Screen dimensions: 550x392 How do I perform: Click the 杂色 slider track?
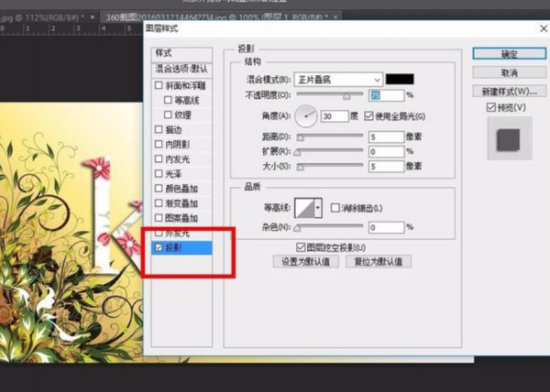tap(330, 226)
